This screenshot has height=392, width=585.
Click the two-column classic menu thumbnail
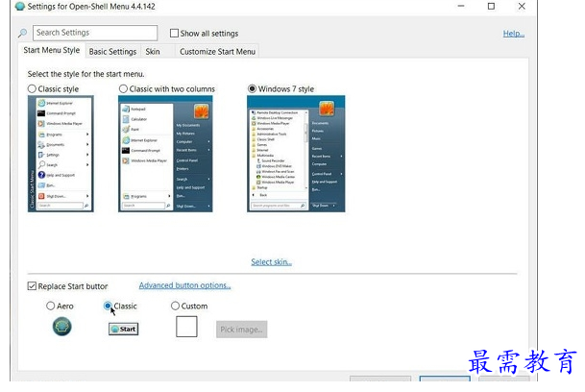[x=165, y=154]
